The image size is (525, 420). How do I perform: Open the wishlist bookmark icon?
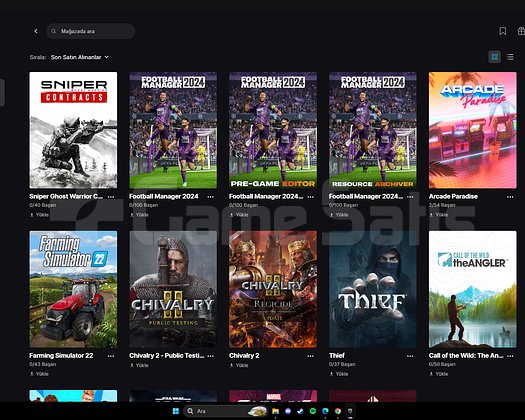(x=503, y=31)
